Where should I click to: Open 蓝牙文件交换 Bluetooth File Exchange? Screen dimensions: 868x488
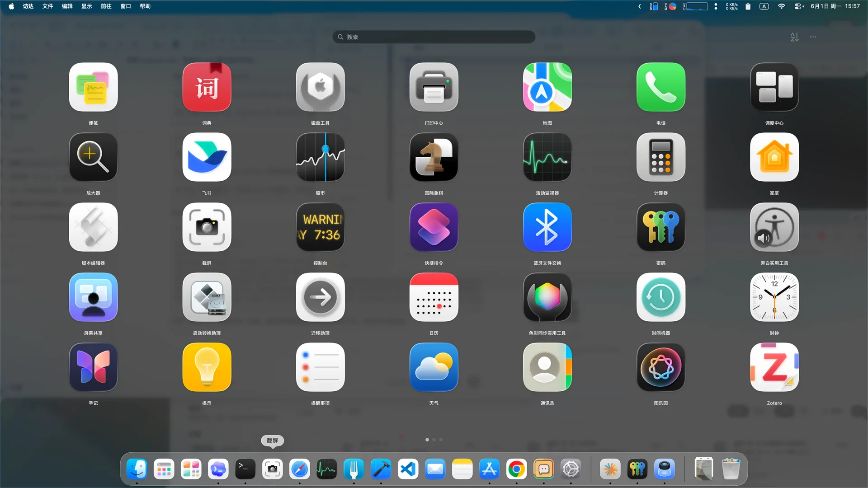[547, 227]
